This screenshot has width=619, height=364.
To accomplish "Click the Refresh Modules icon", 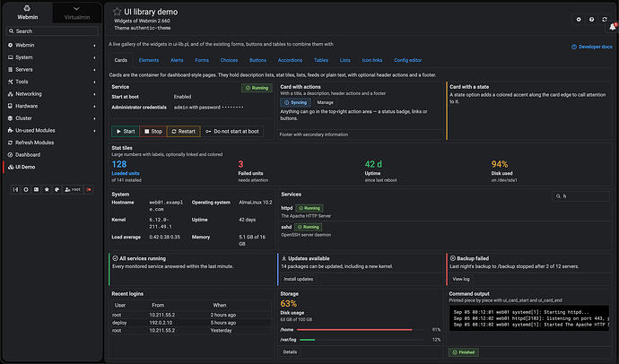I will (10, 143).
